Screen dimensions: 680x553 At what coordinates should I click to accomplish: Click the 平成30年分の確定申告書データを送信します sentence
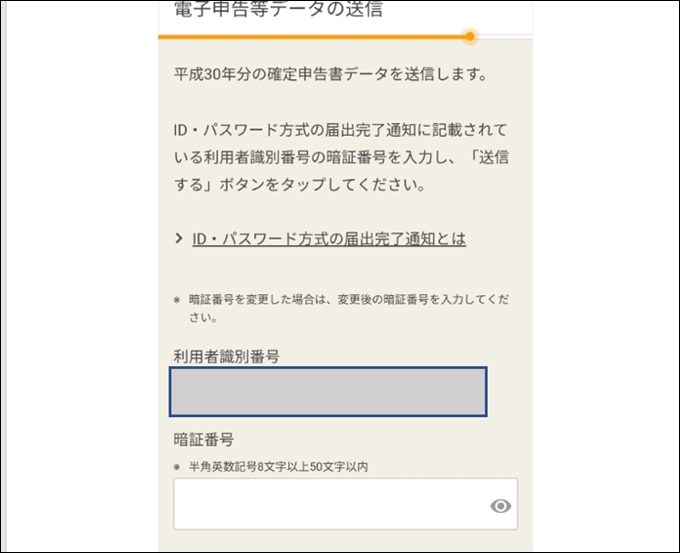pyautogui.click(x=330, y=75)
